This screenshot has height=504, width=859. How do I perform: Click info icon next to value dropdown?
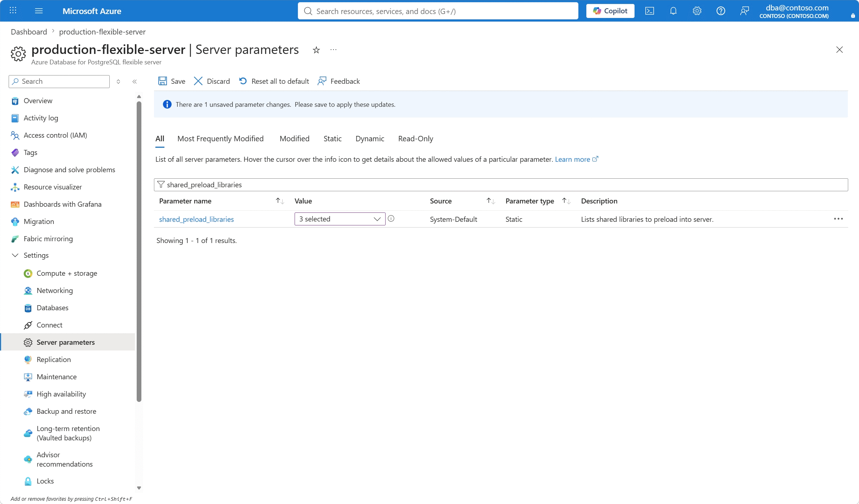[x=391, y=219]
